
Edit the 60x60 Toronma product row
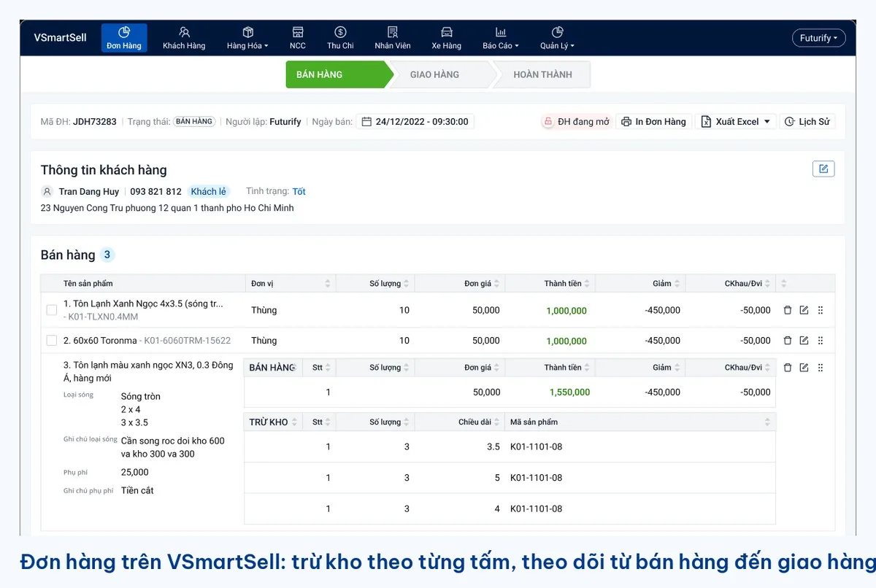pyautogui.click(x=804, y=341)
